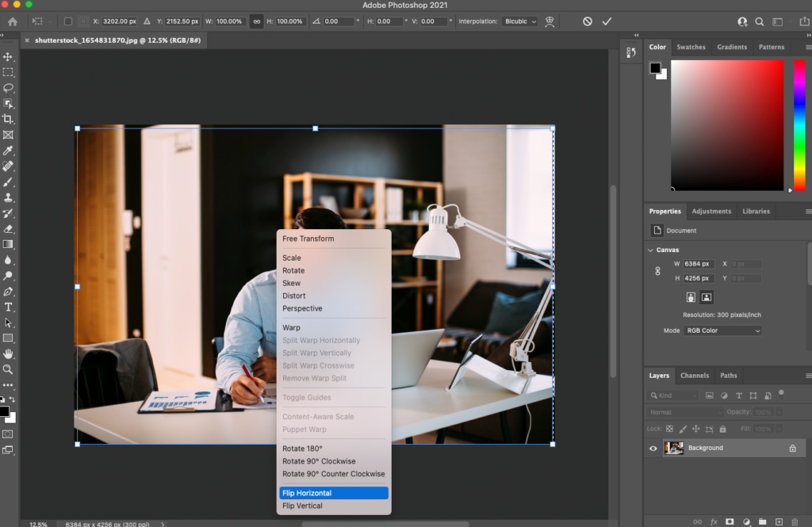Choose Rotate 90° Clockwise from the menu
The width and height of the screenshot is (812, 527).
coord(319,461)
